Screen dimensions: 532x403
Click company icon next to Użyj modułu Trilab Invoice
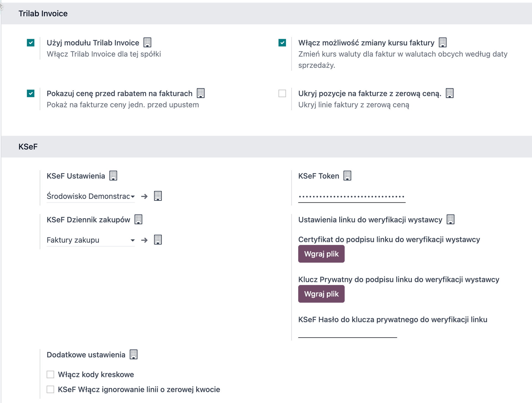click(x=147, y=42)
